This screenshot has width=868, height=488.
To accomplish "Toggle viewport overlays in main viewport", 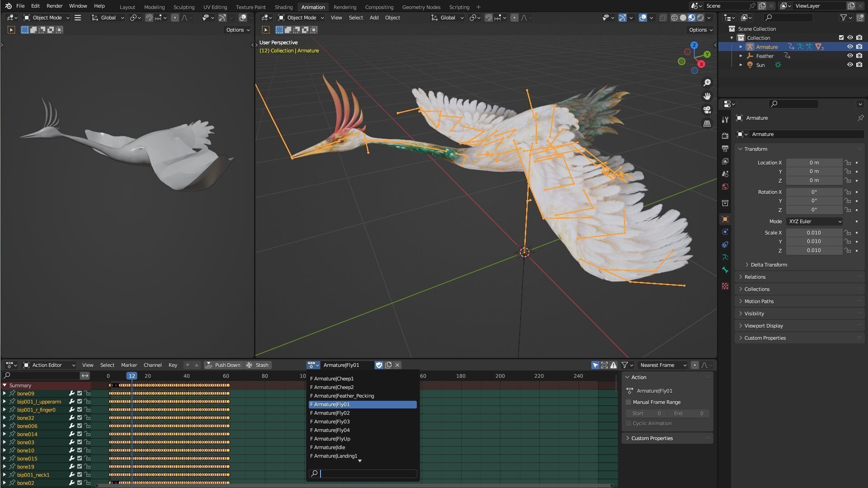I will coord(643,18).
